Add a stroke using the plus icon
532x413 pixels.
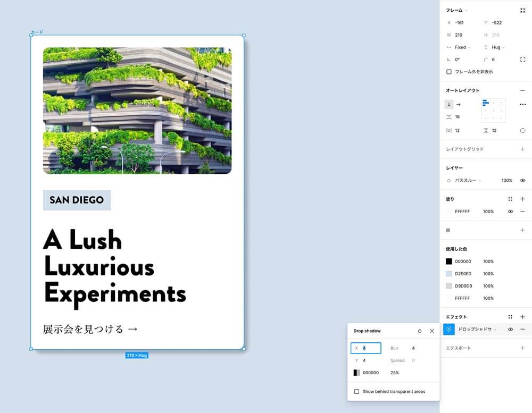(522, 230)
